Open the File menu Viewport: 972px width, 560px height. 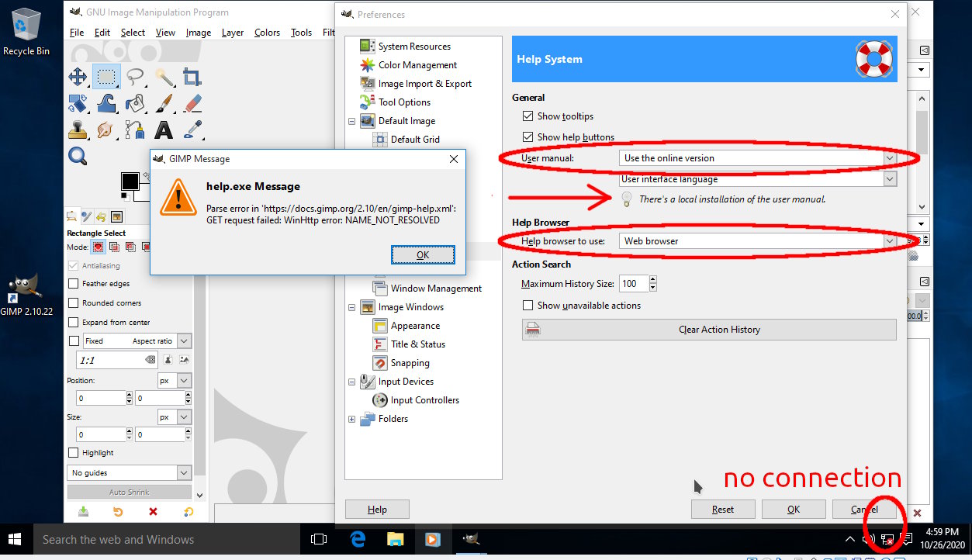[x=77, y=33]
